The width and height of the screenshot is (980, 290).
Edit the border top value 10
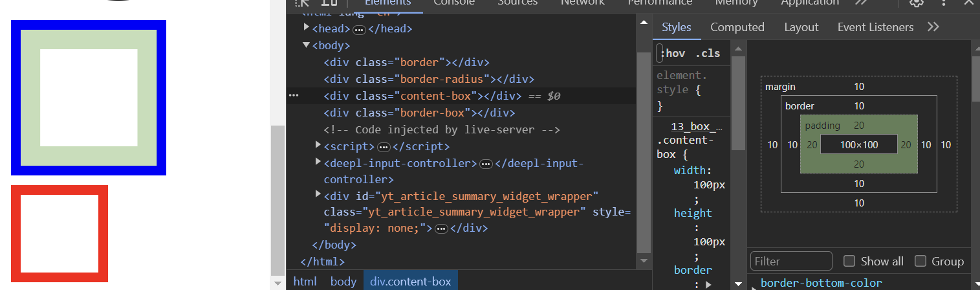[x=859, y=106]
